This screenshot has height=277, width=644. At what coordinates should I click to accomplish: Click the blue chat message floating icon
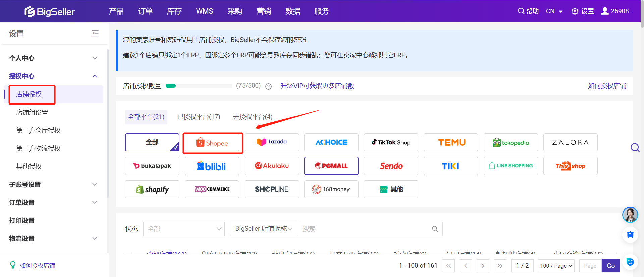(630, 235)
